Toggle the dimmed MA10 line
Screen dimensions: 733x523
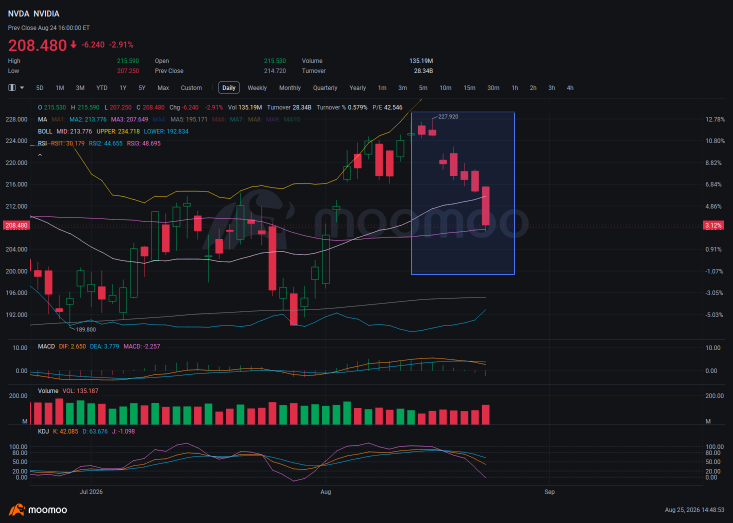pyautogui.click(x=292, y=120)
